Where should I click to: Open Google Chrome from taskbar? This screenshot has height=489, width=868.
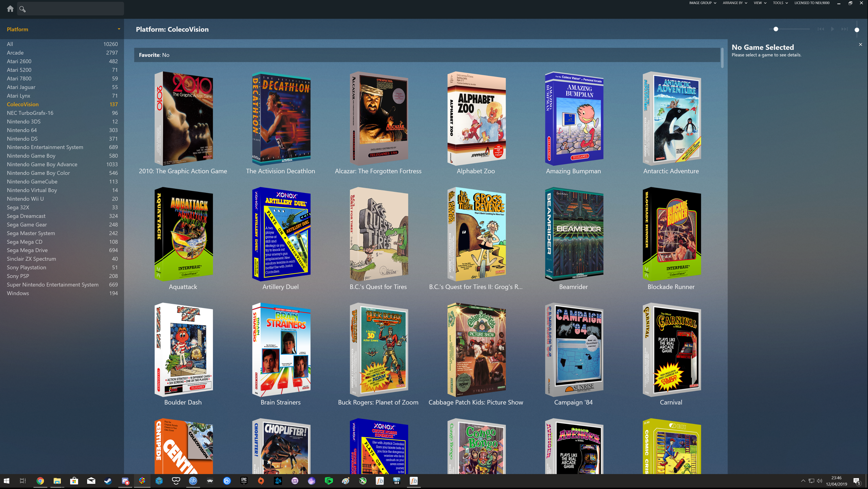coord(40,481)
